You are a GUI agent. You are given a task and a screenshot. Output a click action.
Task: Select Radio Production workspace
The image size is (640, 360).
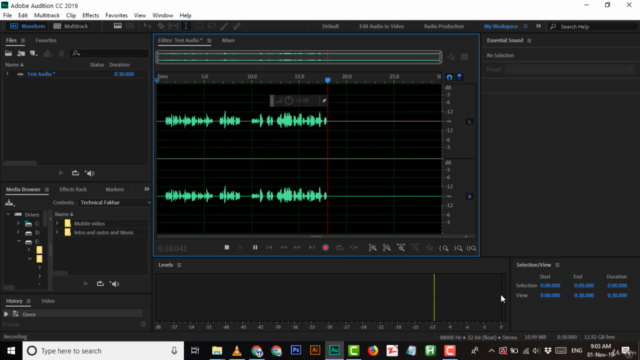(444, 26)
